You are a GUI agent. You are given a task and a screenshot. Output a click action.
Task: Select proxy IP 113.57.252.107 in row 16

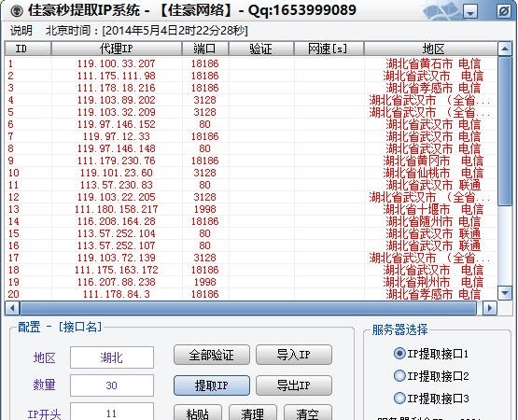pyautogui.click(x=117, y=245)
